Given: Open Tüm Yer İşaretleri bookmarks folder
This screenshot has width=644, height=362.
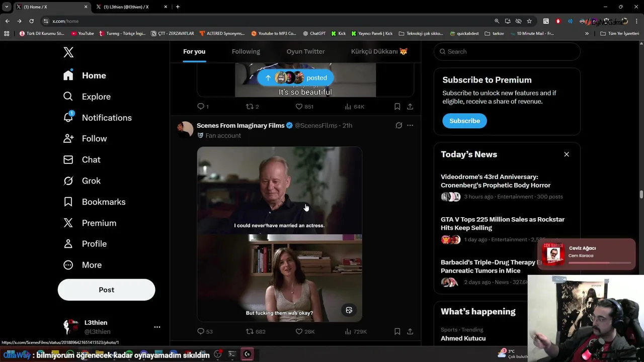Looking at the screenshot, I should (x=619, y=34).
